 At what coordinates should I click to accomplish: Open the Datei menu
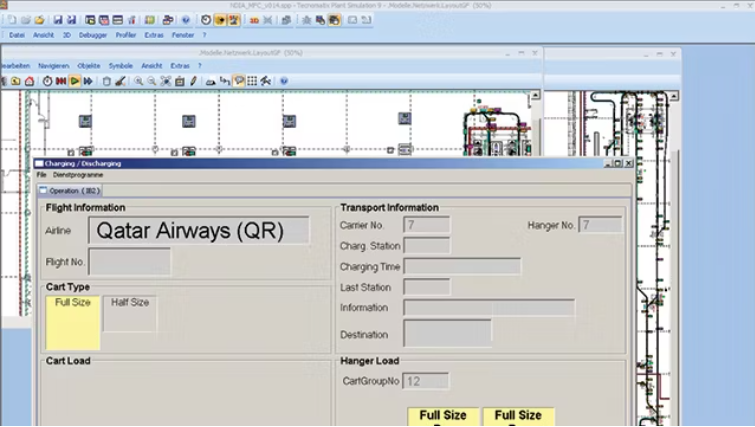[x=17, y=35]
